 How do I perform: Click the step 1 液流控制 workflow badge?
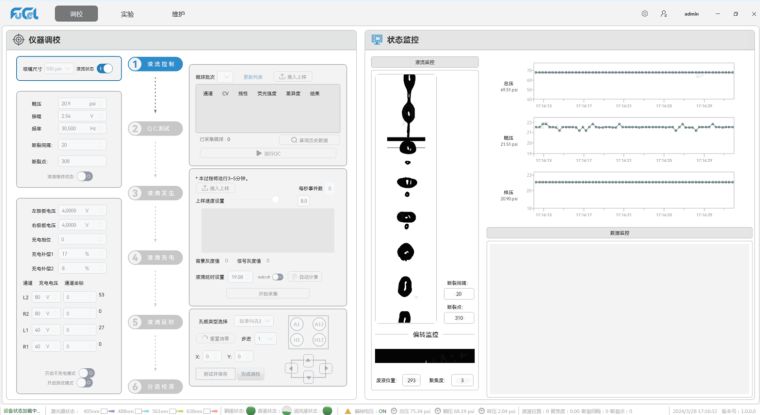[156, 64]
